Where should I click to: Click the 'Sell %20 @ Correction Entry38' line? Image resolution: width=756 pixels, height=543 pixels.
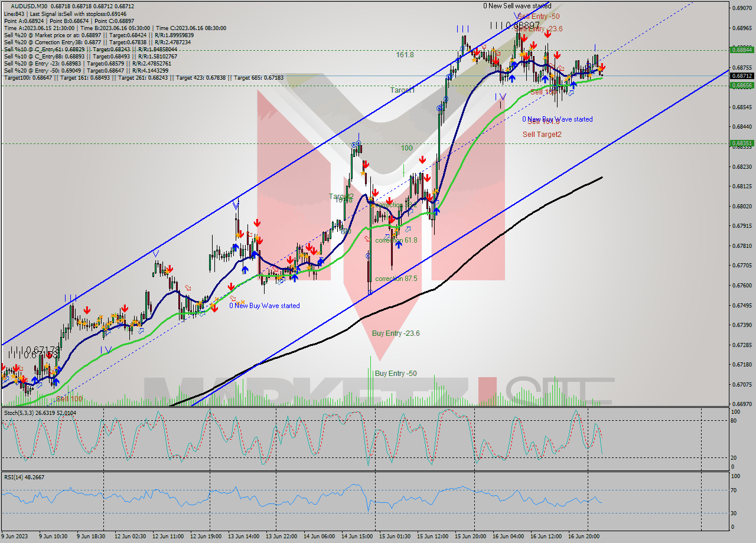pos(97,42)
